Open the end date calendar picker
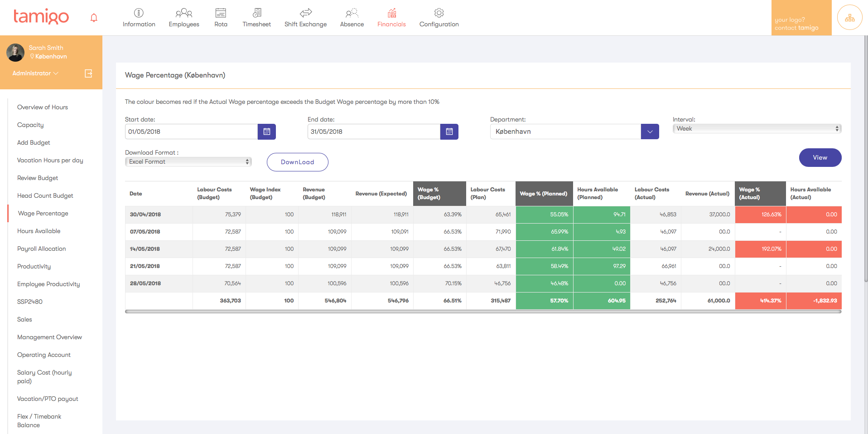The height and width of the screenshot is (434, 868). [x=449, y=132]
